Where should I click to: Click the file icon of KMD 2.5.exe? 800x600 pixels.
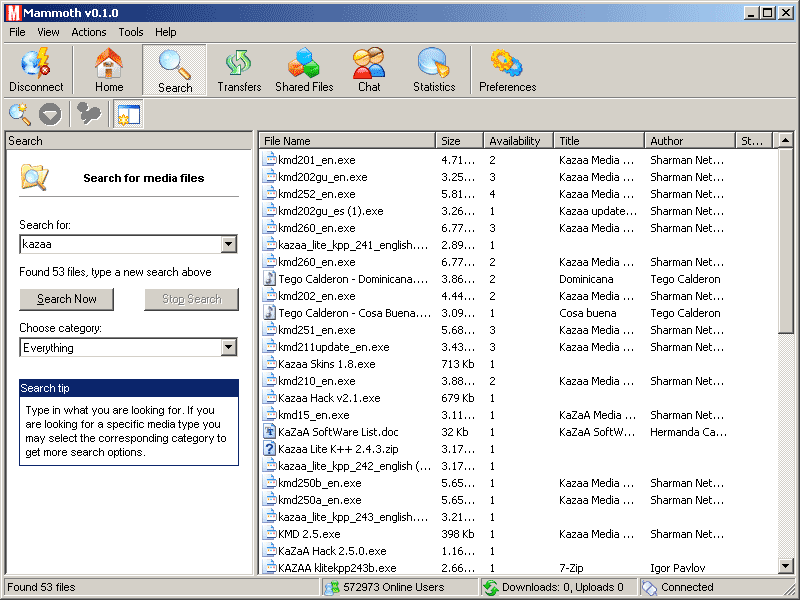tap(269, 534)
